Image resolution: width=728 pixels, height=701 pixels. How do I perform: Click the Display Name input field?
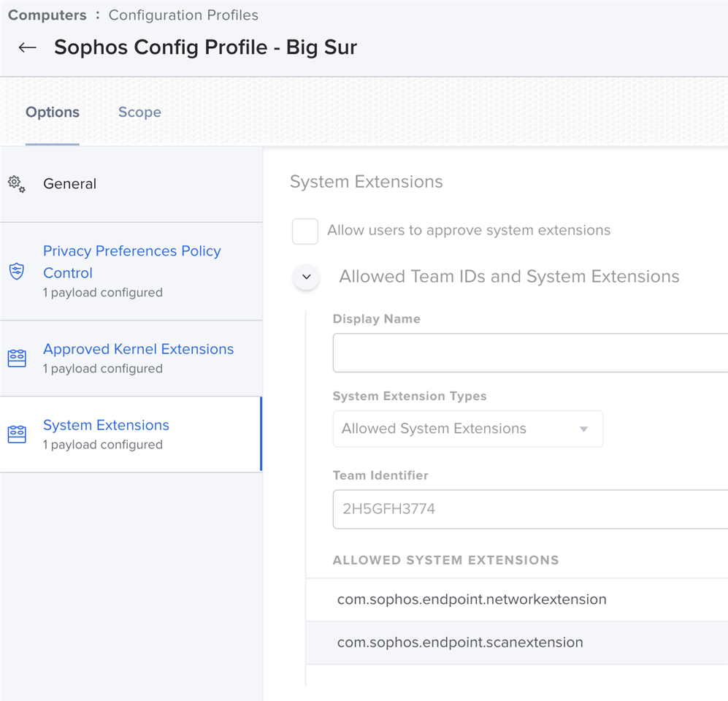pyautogui.click(x=530, y=353)
